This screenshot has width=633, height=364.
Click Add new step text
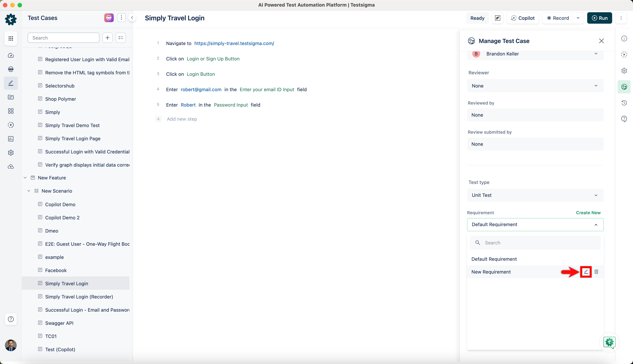pos(182,119)
